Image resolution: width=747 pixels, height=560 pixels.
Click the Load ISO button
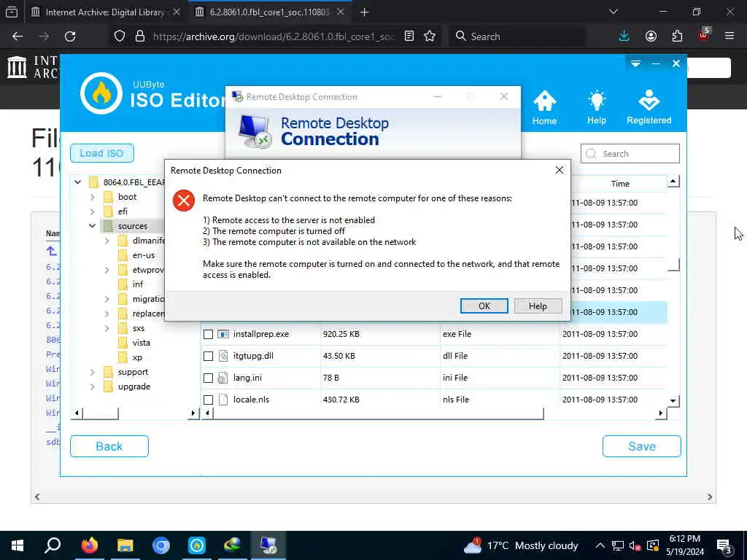pyautogui.click(x=101, y=153)
